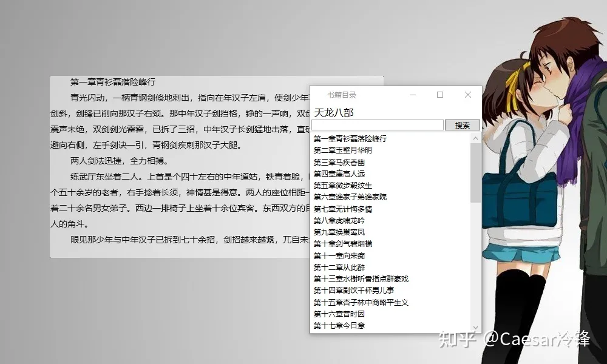
Task: Click the reader line 两人剑法迅捷，全力相搏。
Action: 119,161
